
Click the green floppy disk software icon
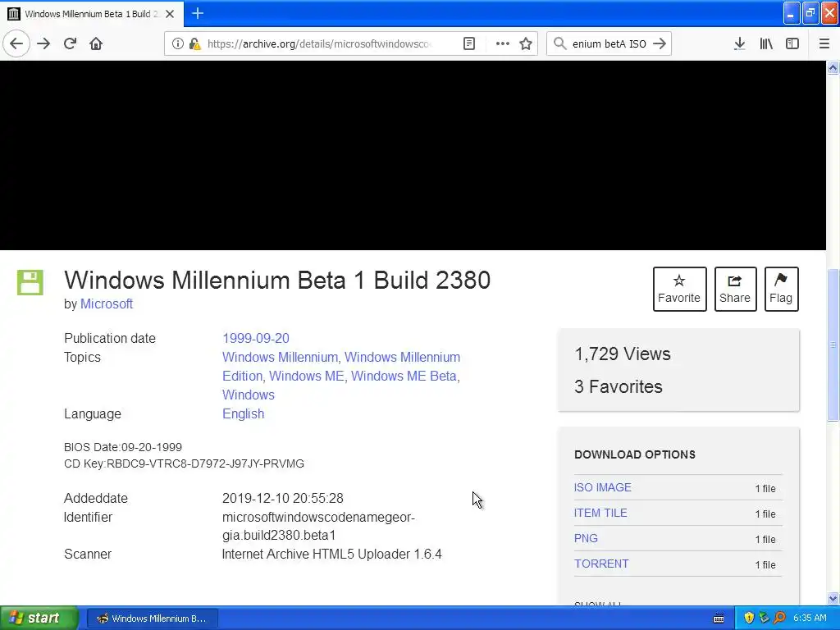[x=30, y=282]
